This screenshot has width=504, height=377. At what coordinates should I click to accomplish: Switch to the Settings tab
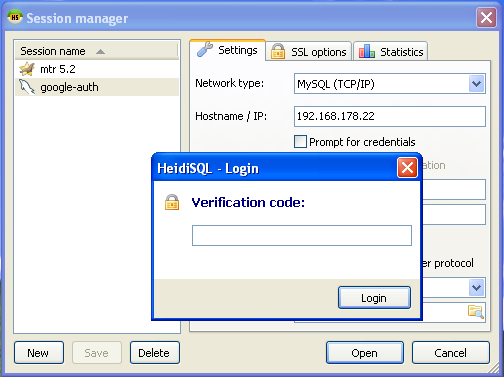tap(227, 50)
